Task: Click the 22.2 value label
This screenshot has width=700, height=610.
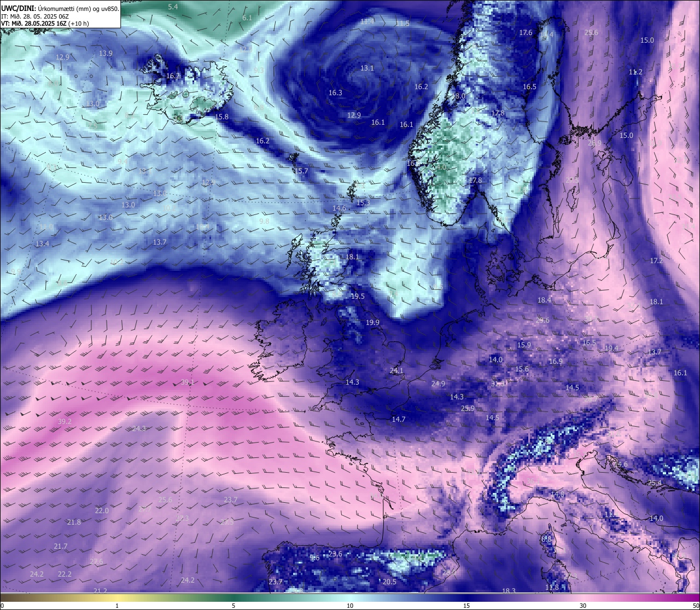Action: 65,574
